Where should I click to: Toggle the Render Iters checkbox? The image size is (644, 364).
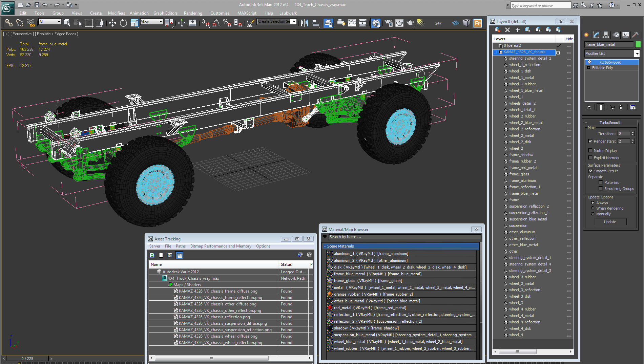(590, 141)
